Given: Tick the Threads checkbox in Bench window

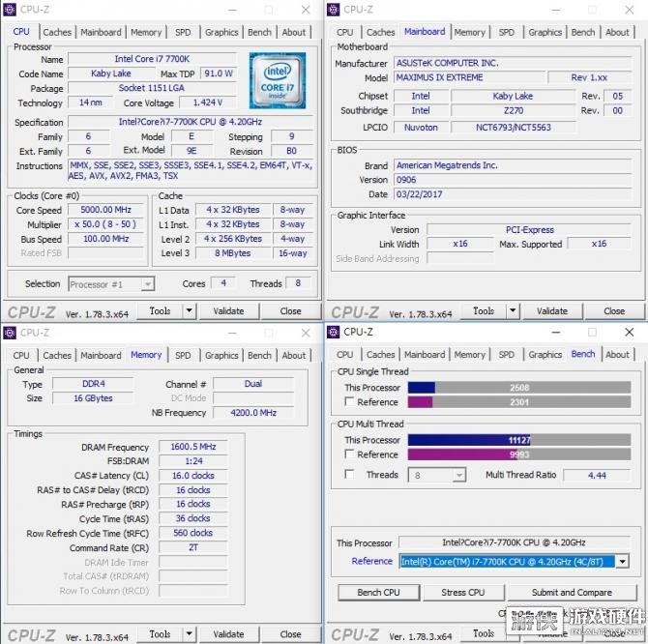Looking at the screenshot, I should (x=349, y=475).
